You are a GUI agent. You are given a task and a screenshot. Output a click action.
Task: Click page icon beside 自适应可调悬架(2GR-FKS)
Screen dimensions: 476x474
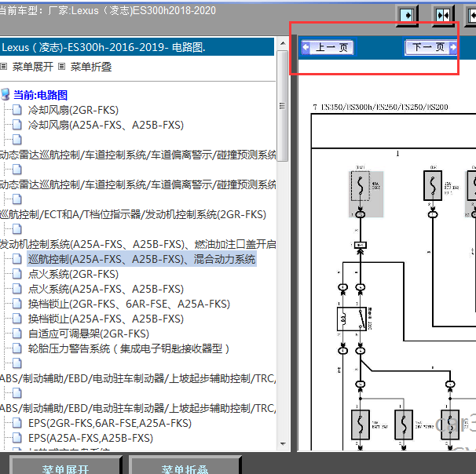click(x=17, y=334)
